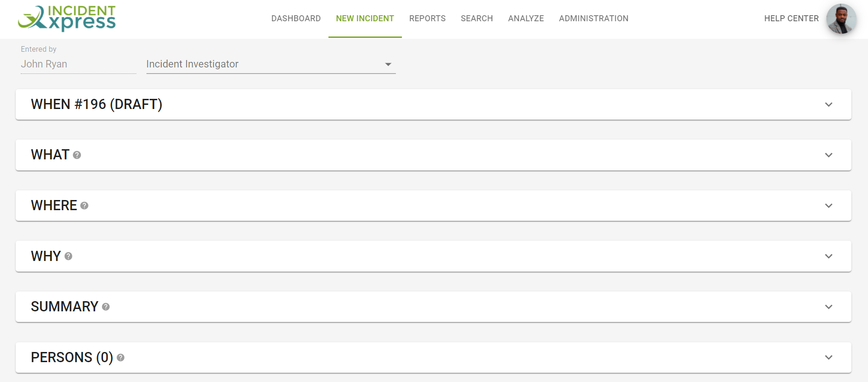Click the WHAT section heading
The image size is (868, 382).
50,155
